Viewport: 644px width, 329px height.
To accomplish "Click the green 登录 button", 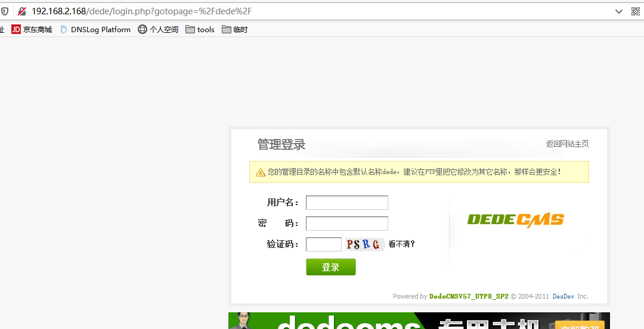I will coord(330,267).
